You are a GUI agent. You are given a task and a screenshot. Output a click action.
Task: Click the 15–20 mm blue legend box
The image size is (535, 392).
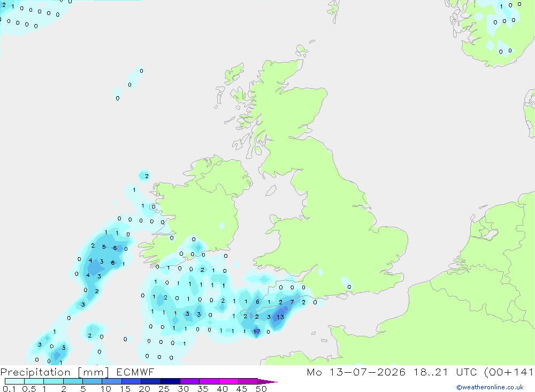[131, 381]
